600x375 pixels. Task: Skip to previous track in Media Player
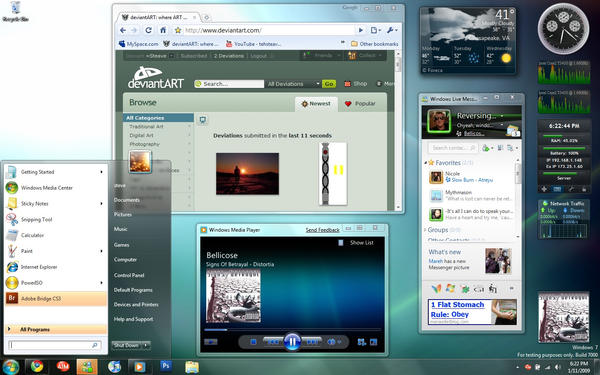(x=273, y=342)
